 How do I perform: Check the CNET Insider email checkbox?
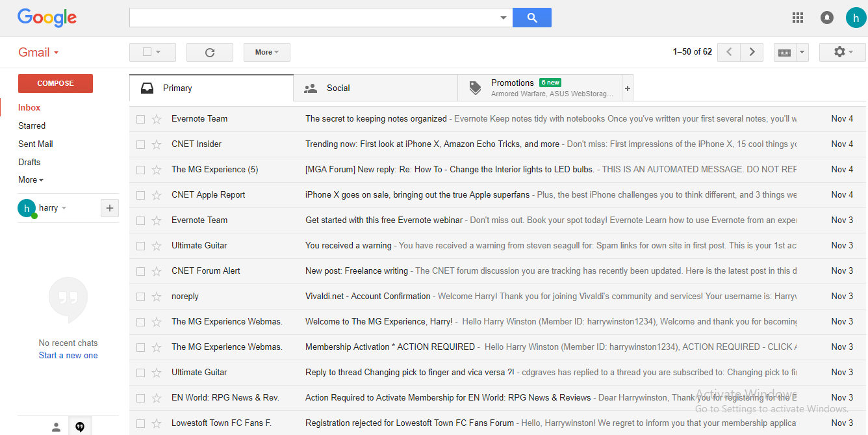pos(140,144)
